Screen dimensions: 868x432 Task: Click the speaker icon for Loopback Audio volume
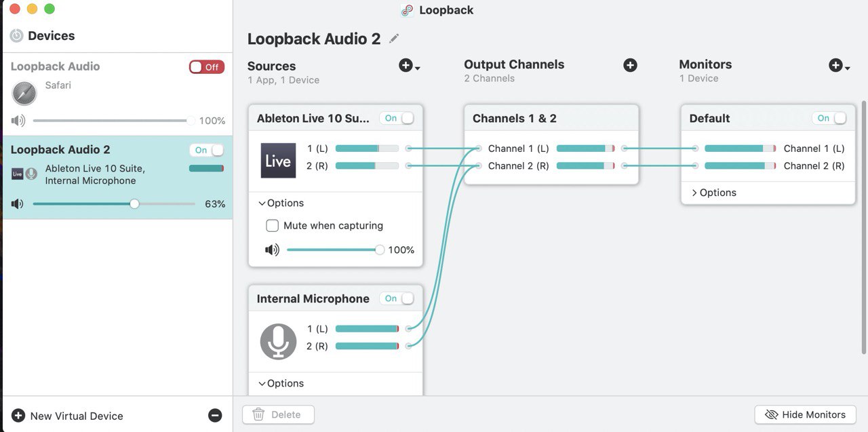tap(18, 121)
